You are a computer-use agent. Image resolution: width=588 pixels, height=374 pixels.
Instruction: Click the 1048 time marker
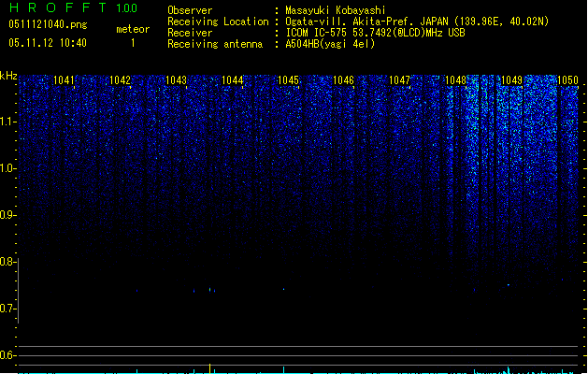pos(455,80)
